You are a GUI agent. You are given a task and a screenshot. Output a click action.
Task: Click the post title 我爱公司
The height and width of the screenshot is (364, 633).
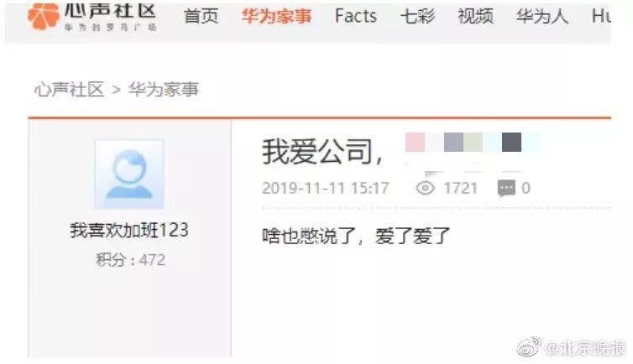coord(322,152)
